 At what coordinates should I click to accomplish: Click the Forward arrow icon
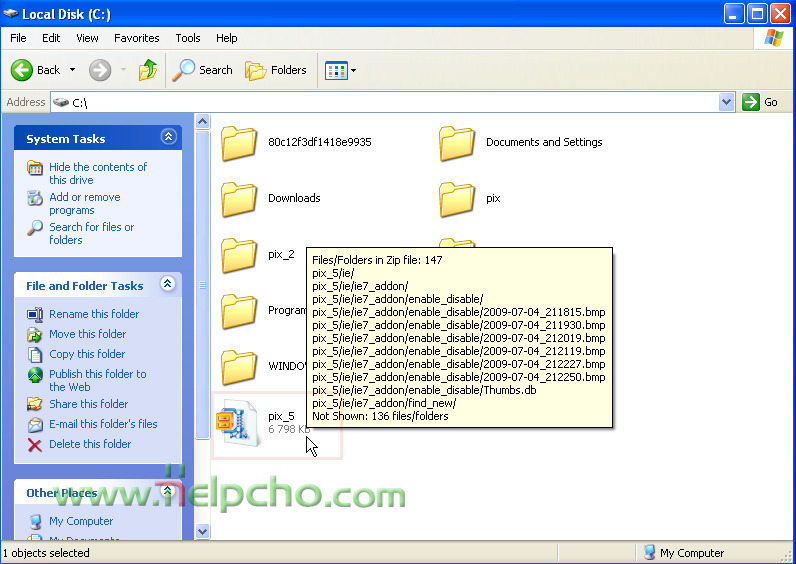[100, 70]
